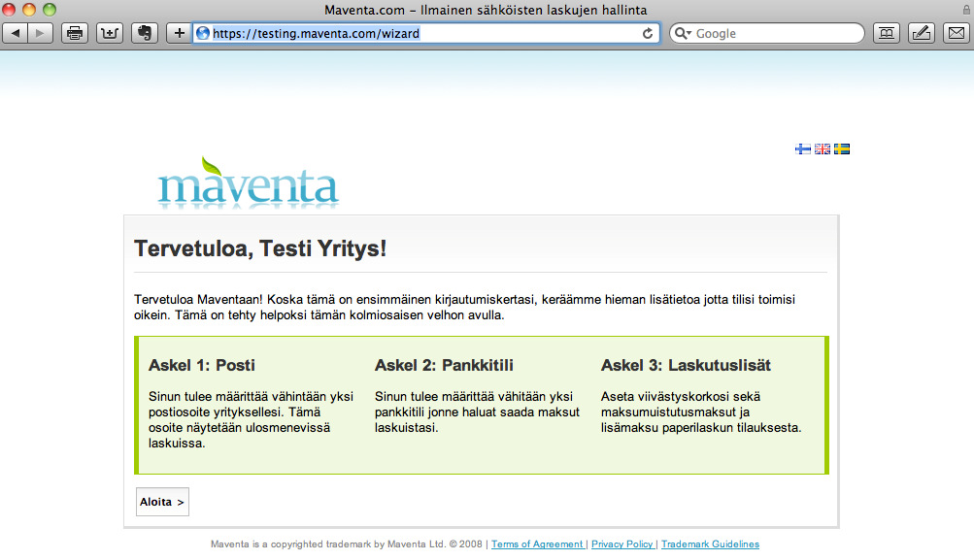Print the page using the printer icon
The height and width of the screenshot is (560, 974).
(75, 33)
